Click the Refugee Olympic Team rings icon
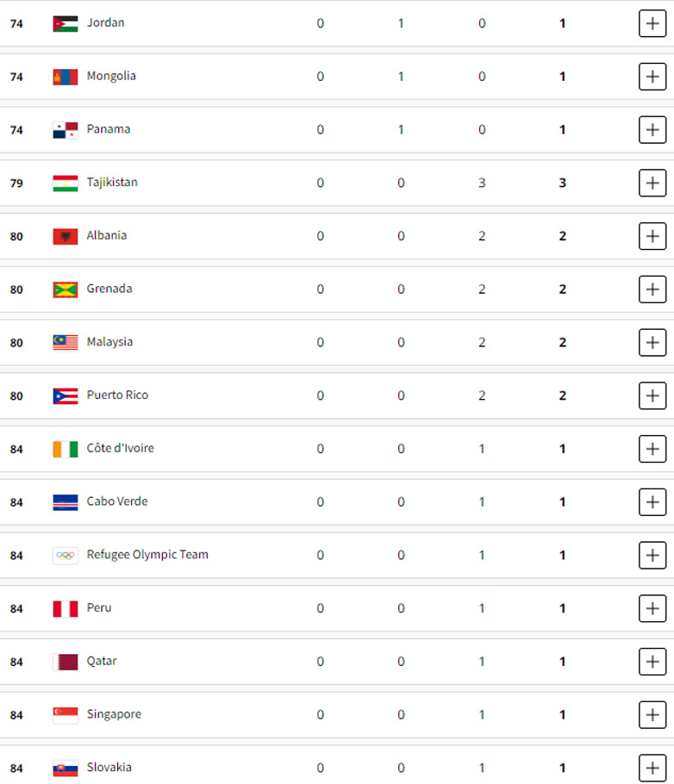 65,556
